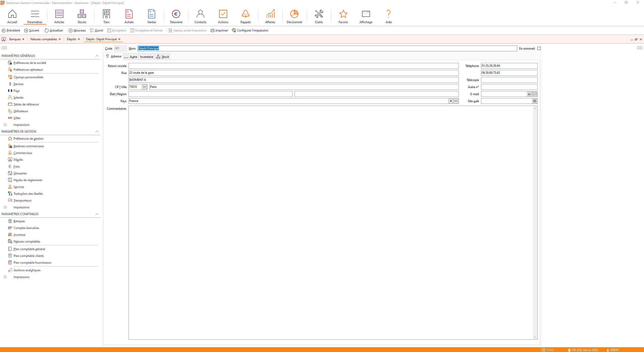This screenshot has width=644, height=352.
Task: Click the send E-mail envelope icon
Action: [535, 94]
